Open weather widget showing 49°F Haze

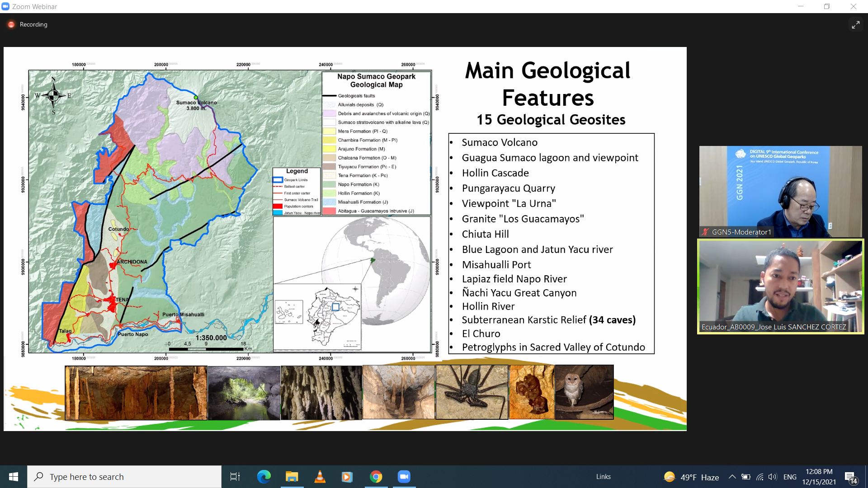[692, 477]
